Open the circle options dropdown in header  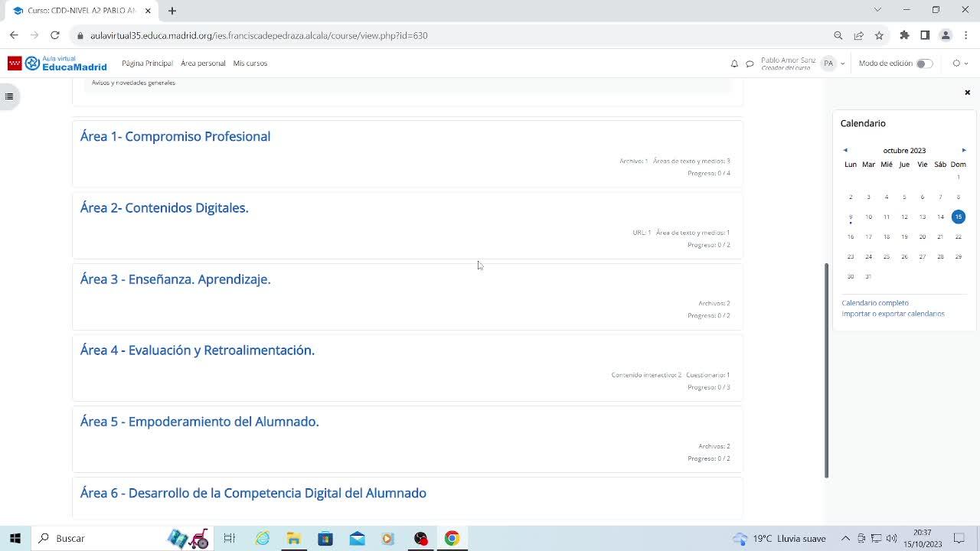pyautogui.click(x=959, y=64)
